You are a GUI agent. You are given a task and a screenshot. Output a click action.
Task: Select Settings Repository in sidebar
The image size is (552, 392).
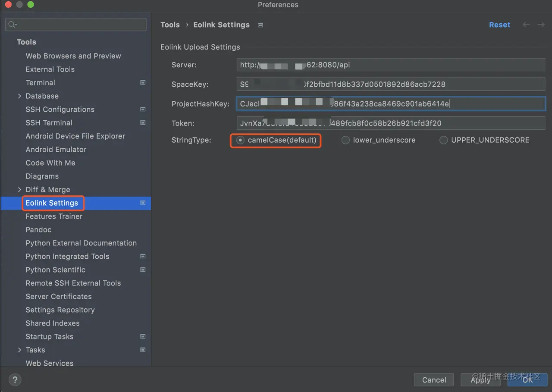60,310
